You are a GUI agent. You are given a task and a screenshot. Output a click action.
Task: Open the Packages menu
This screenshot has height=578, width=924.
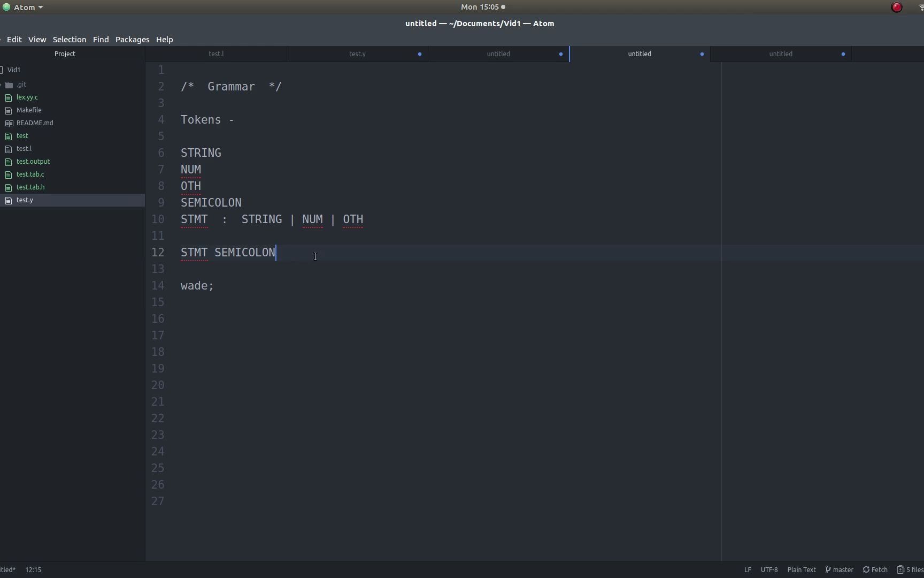pyautogui.click(x=132, y=40)
